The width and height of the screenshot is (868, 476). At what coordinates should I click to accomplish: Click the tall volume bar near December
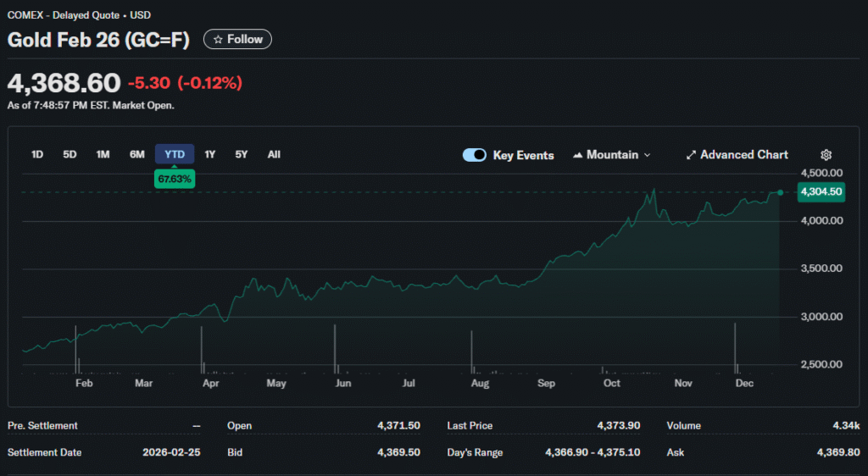pos(735,347)
